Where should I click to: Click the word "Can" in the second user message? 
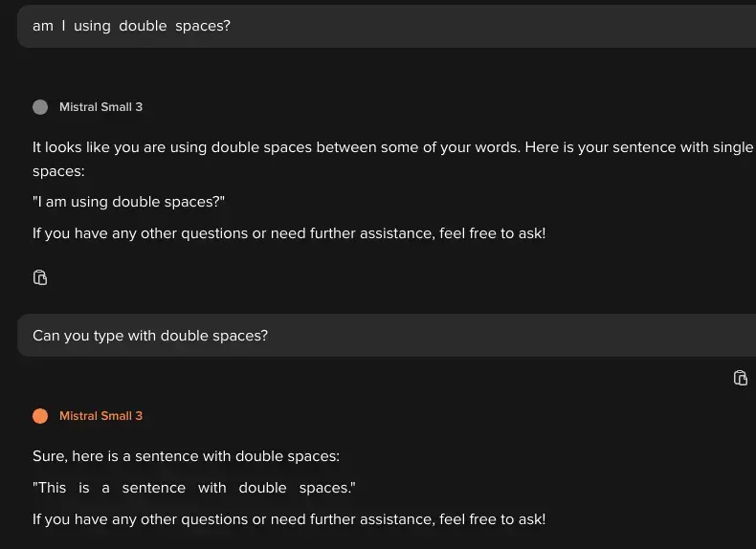click(47, 336)
